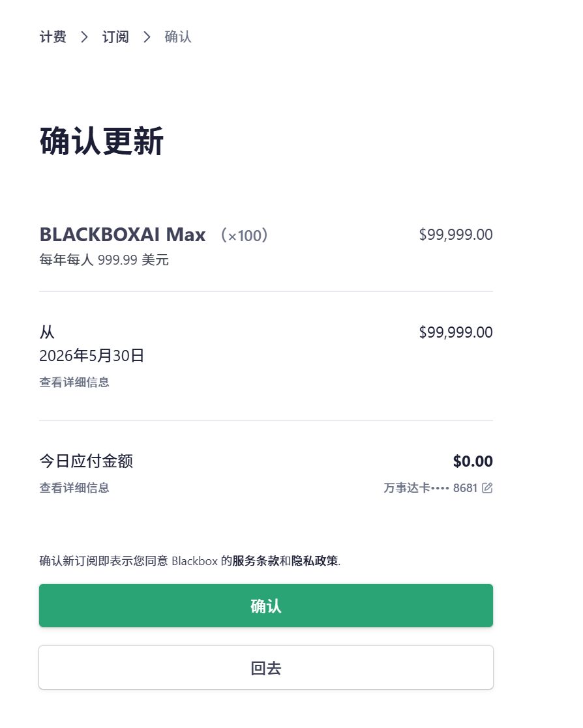Viewport: 583px width, 728px height.
Task: Expand 查看详细信息 under 今日应付金额
Action: coord(74,488)
